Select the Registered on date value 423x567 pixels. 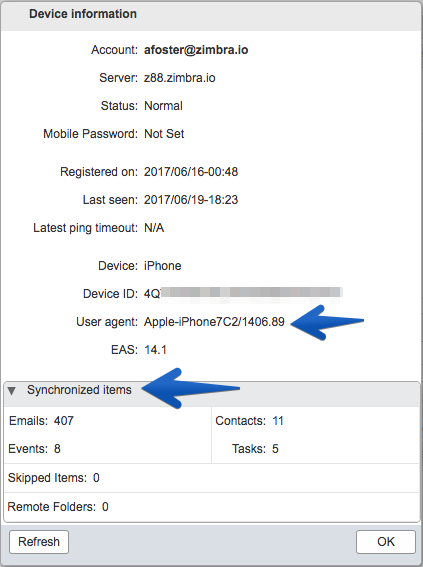[x=191, y=172]
